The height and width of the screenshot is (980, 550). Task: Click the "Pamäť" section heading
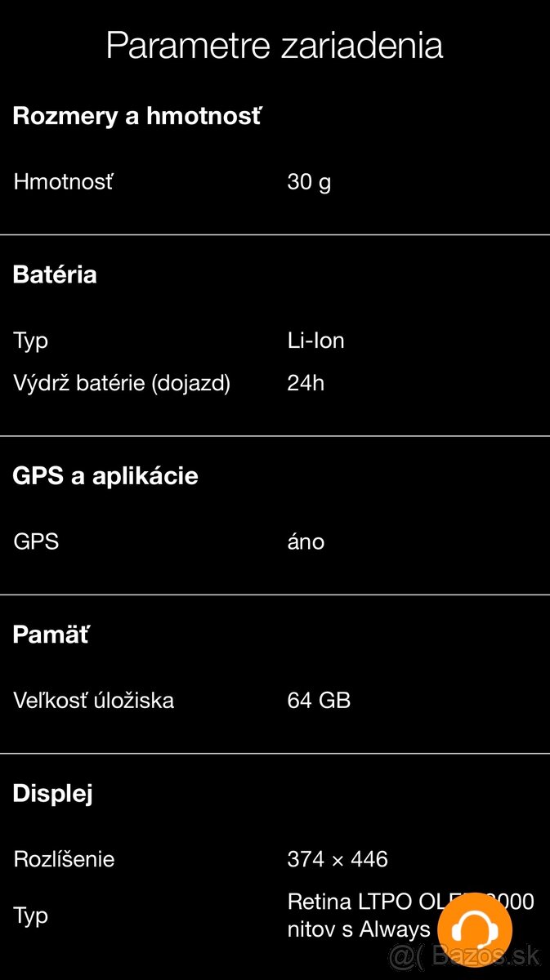[x=51, y=635]
